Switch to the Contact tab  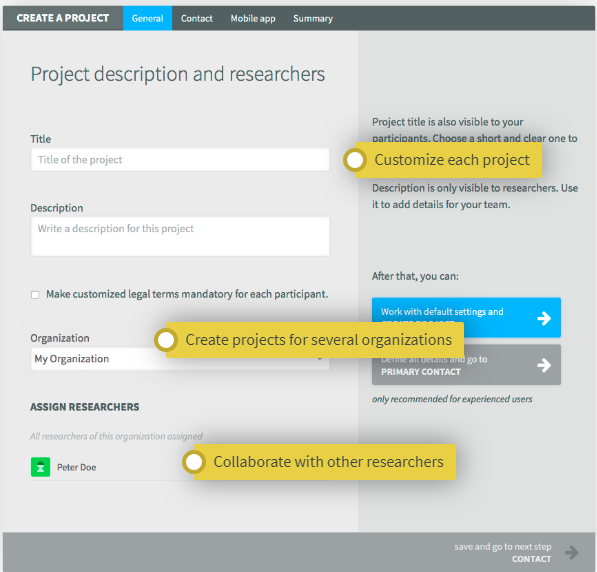tap(196, 18)
